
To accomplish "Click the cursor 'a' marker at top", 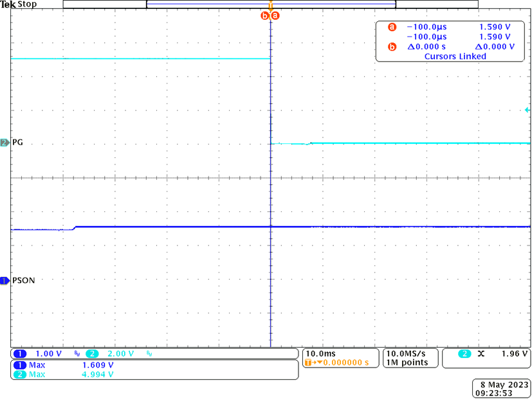I will 276,15.
